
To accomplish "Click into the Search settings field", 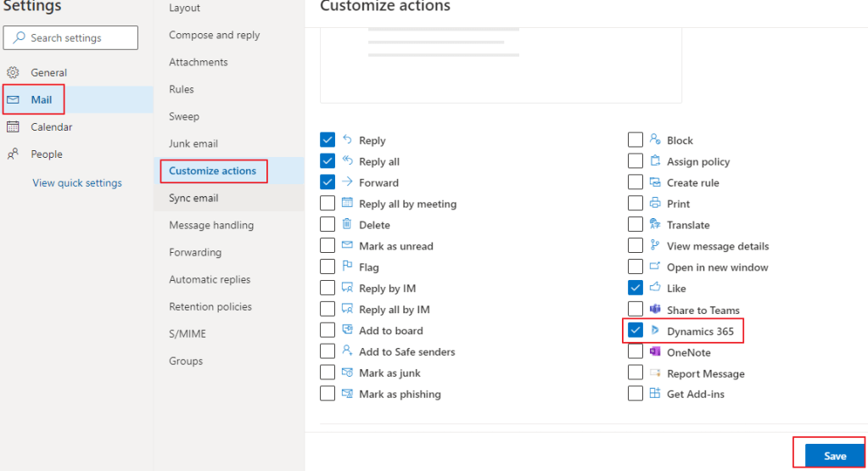I will pos(76,38).
